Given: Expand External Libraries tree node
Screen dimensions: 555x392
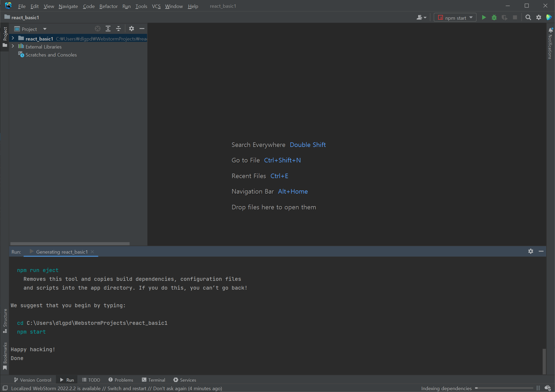Looking at the screenshot, I should point(13,46).
